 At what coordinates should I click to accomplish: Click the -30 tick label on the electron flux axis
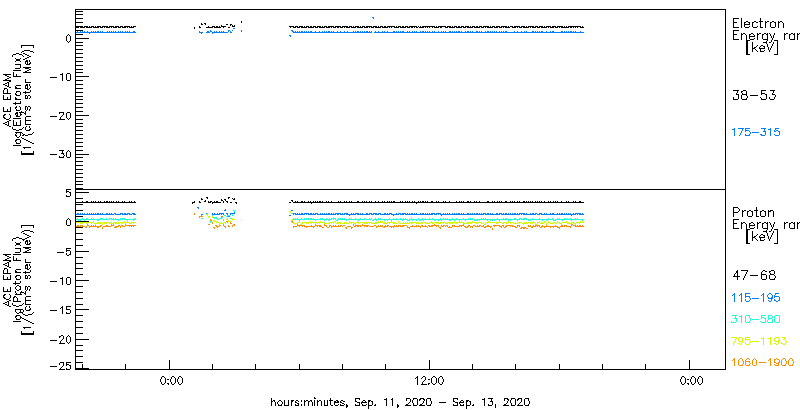(62, 154)
